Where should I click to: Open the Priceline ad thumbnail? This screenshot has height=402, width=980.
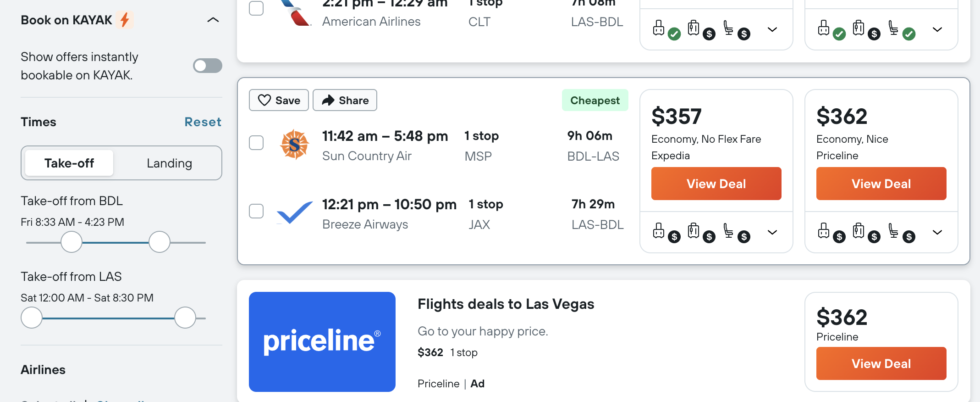click(322, 342)
